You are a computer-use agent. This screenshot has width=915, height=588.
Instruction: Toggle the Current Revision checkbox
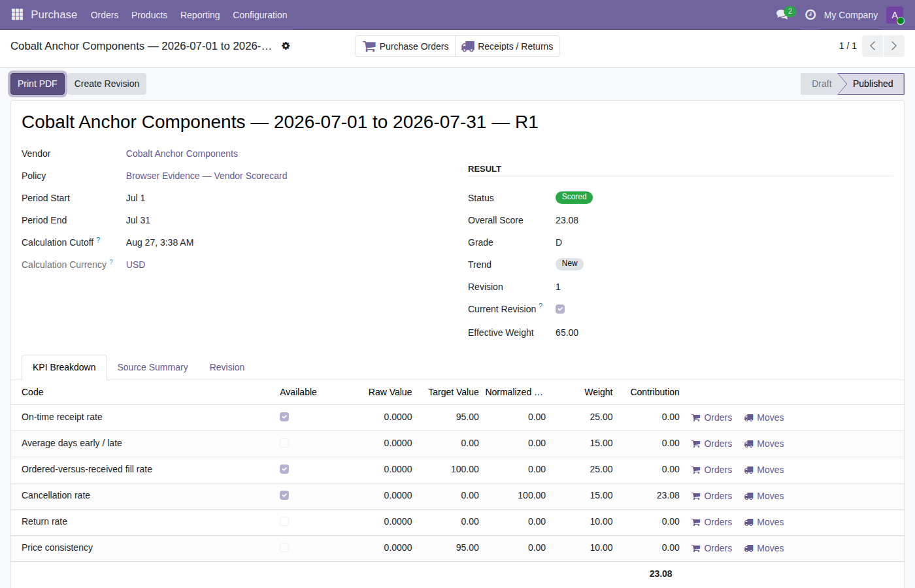[x=560, y=309]
